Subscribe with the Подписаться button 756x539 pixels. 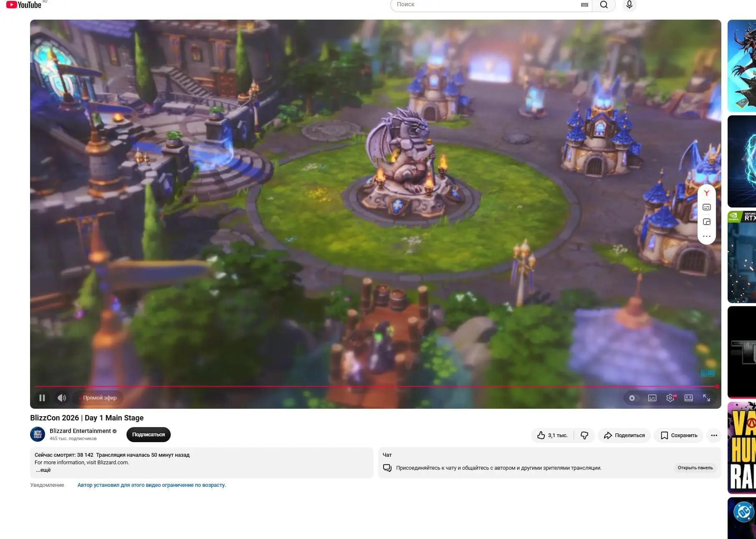(x=149, y=435)
